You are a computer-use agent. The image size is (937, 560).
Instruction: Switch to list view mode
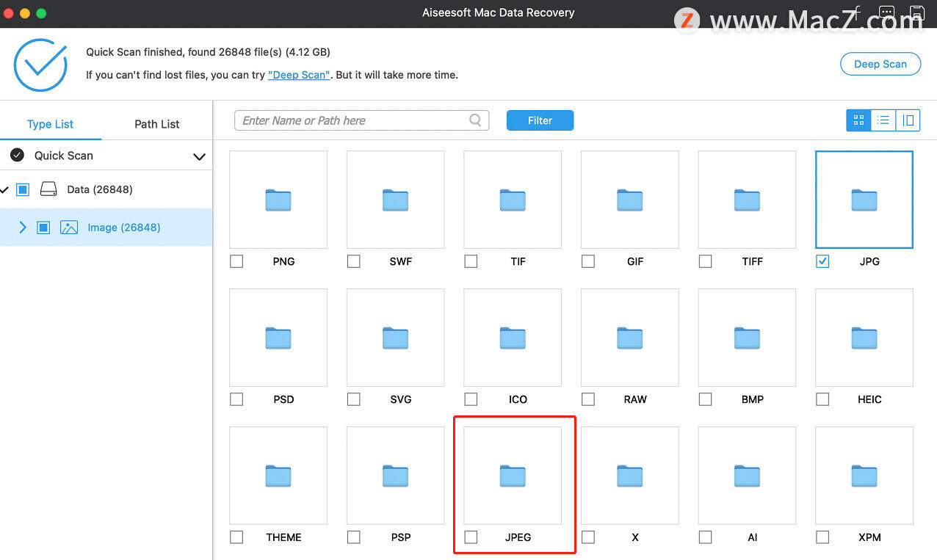click(883, 120)
